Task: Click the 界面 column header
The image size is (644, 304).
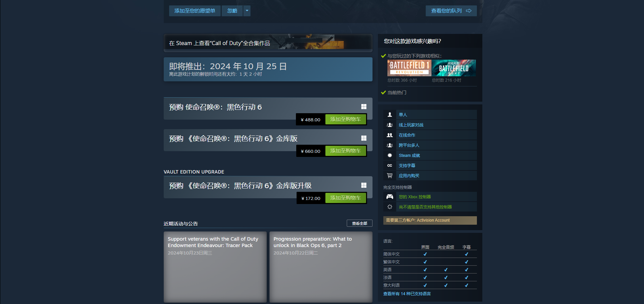Action: [425, 247]
